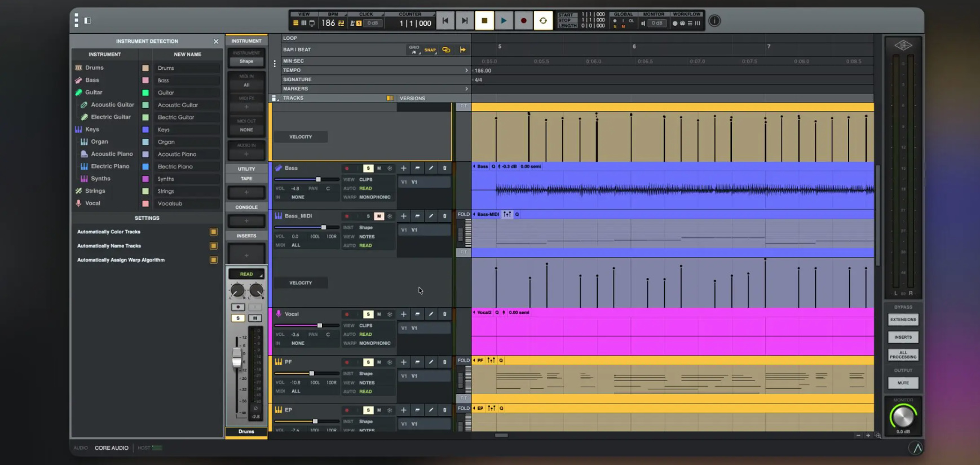This screenshot has height=465, width=980.
Task: Delete the Bass track with trash icon
Action: [x=444, y=168]
